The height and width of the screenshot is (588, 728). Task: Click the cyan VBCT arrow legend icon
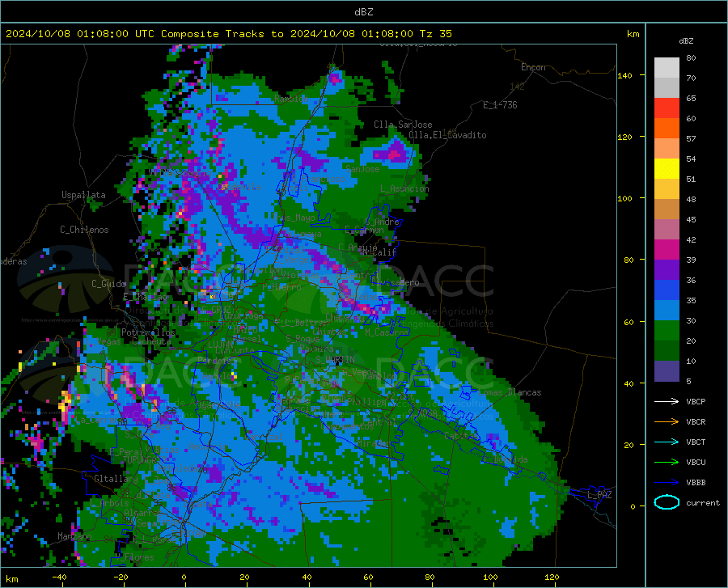point(667,442)
